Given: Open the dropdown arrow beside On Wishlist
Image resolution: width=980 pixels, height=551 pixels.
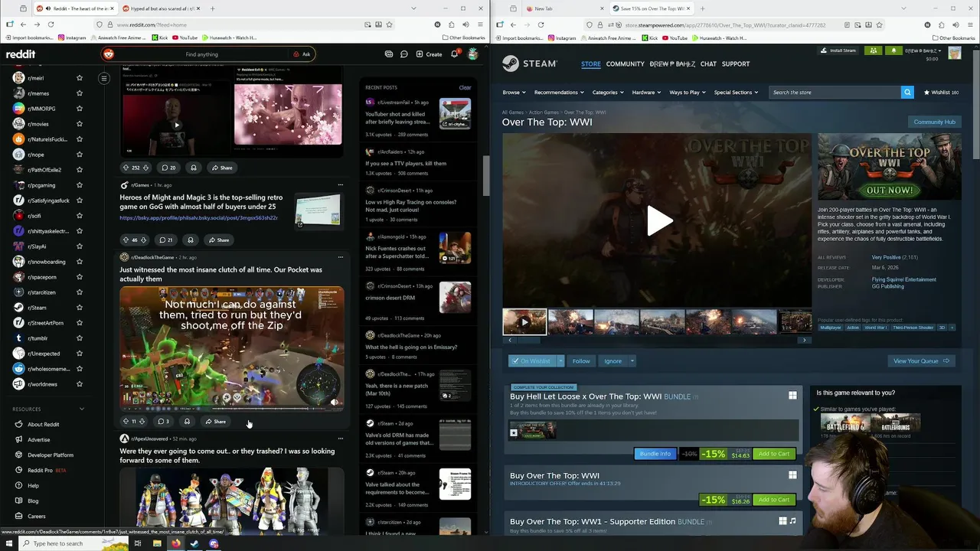Looking at the screenshot, I should coord(560,360).
